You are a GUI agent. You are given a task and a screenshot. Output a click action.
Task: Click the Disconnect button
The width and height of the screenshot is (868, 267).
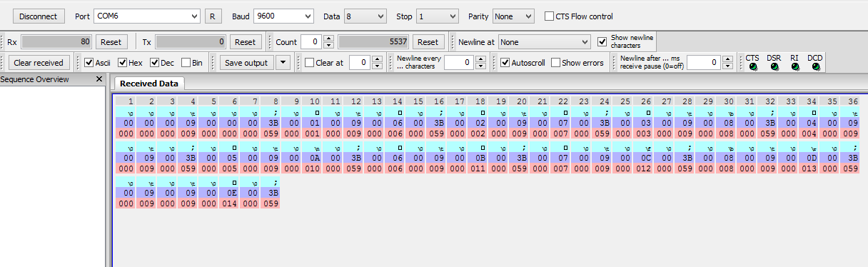coord(39,16)
